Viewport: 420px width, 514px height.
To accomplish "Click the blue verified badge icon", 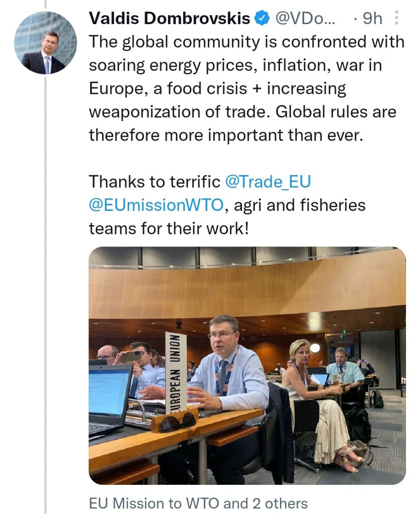I will click(x=262, y=18).
